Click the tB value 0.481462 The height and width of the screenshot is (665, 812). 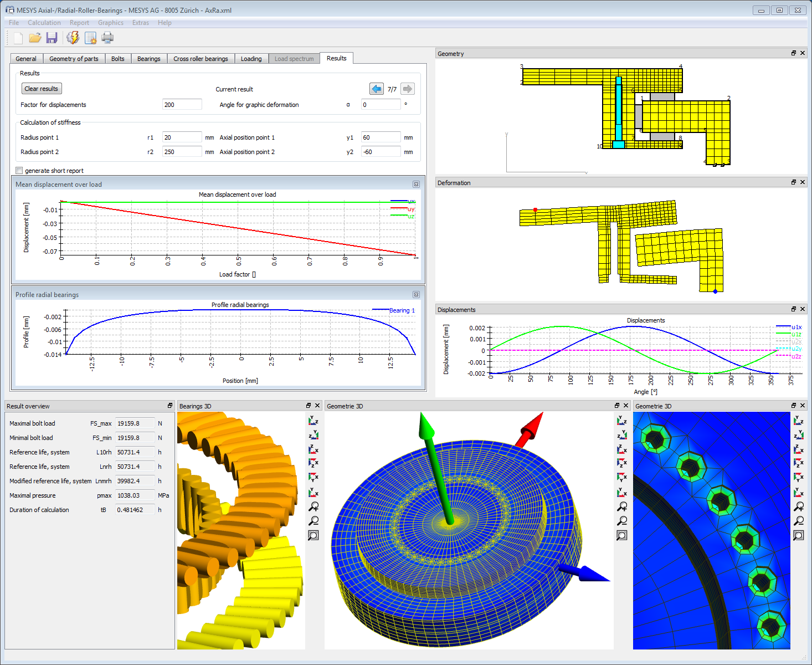(135, 510)
